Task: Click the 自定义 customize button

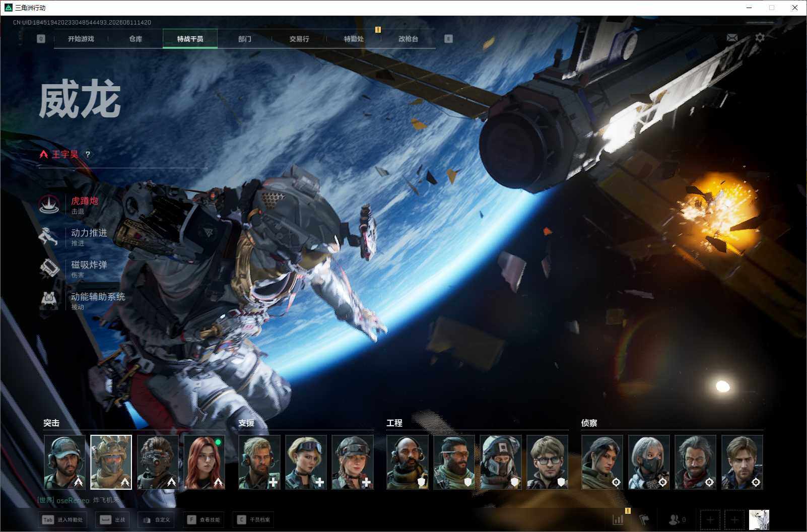Action: 156,519
